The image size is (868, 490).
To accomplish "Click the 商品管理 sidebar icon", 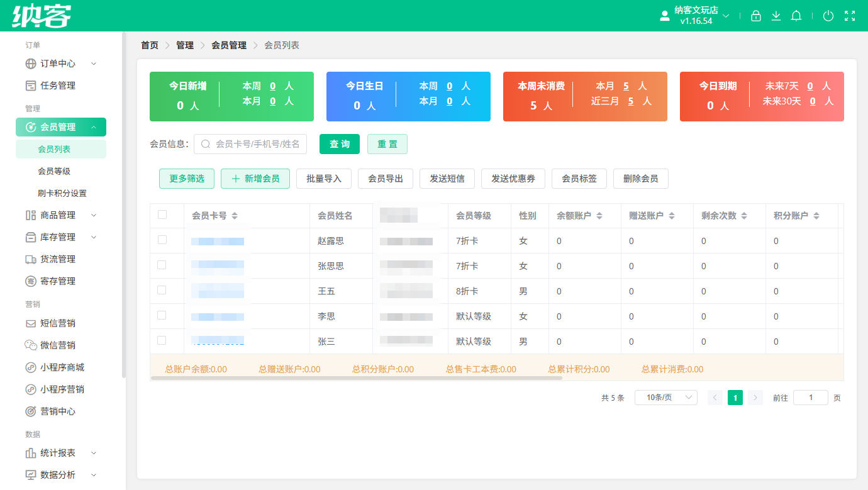I will [31, 215].
